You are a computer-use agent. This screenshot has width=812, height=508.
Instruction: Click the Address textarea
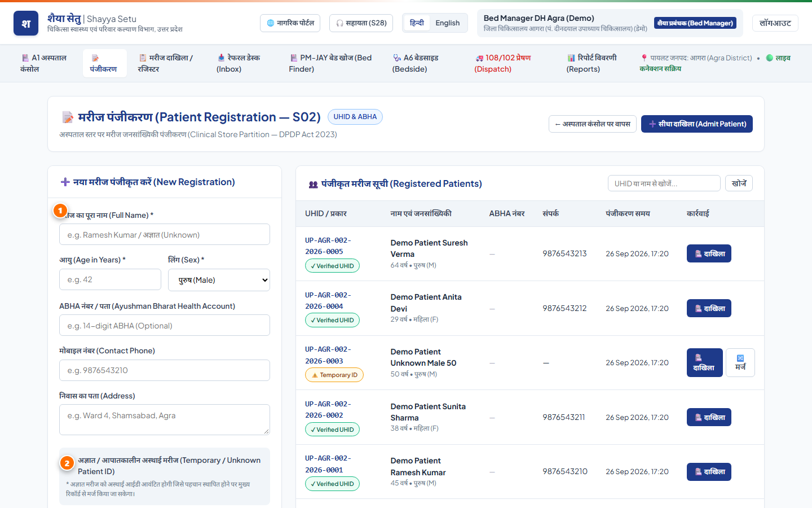click(165, 419)
